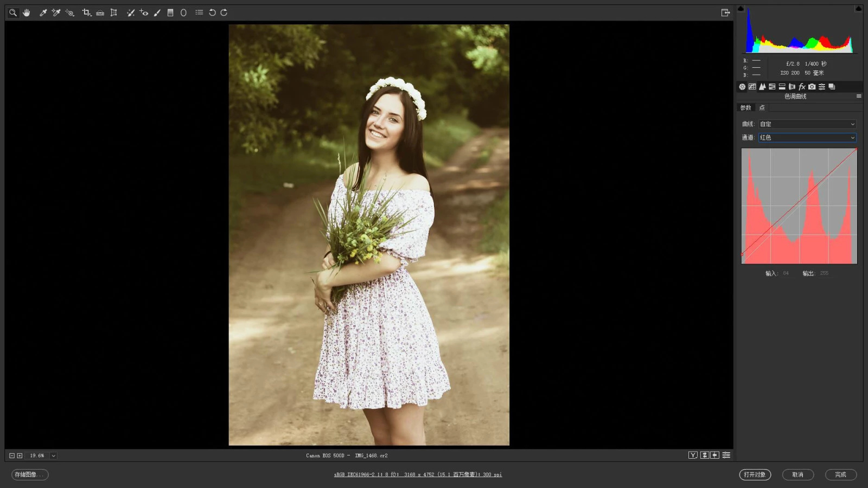
Task: Open the Camera Calibration panel icon
Action: [x=812, y=87]
